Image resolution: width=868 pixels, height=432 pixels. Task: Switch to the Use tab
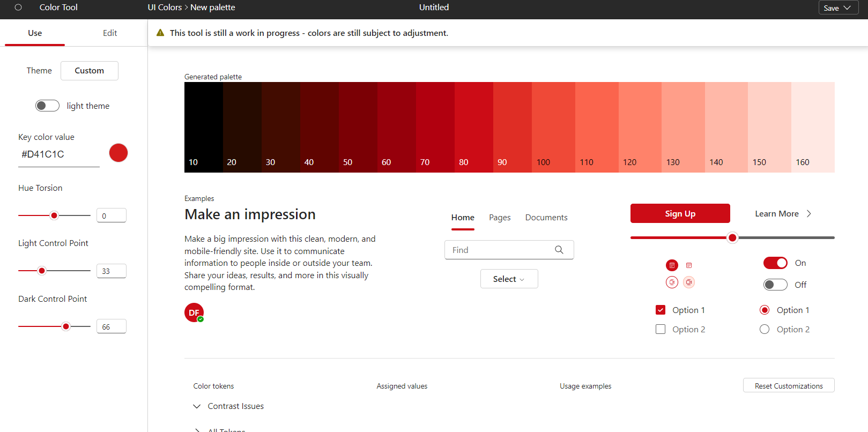[x=35, y=33]
